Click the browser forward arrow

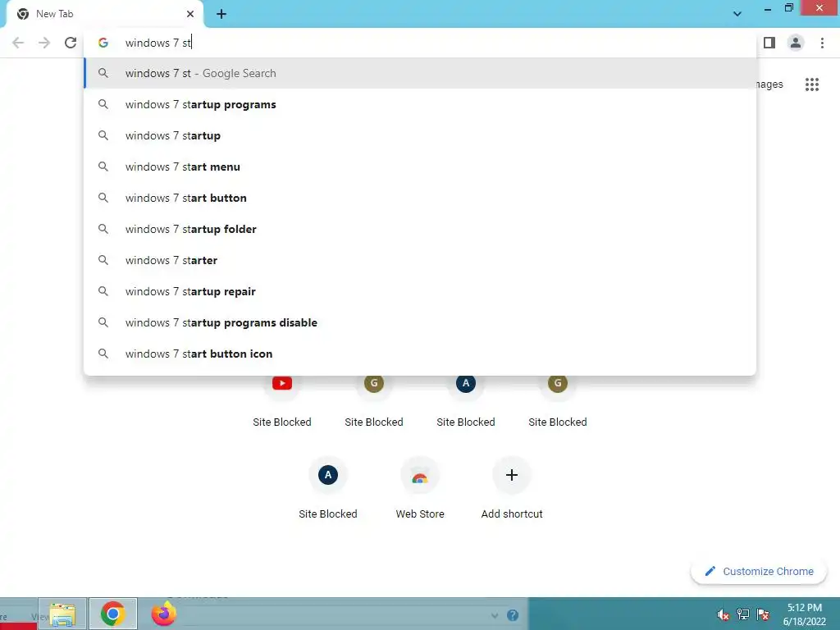click(x=44, y=43)
